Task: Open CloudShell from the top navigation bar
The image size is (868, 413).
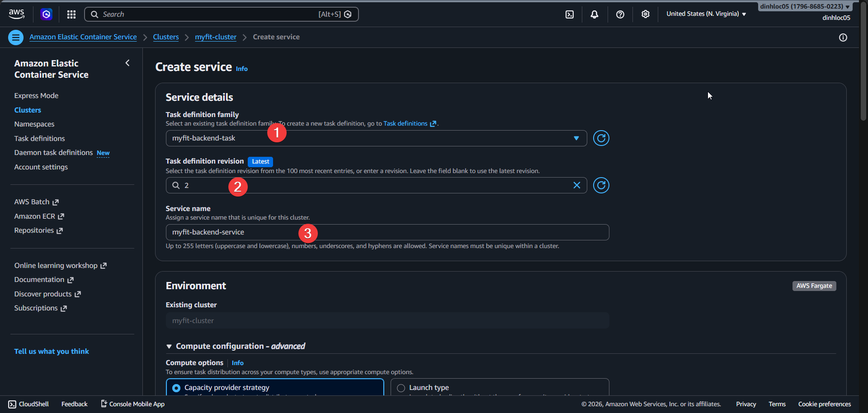Action: pyautogui.click(x=569, y=14)
